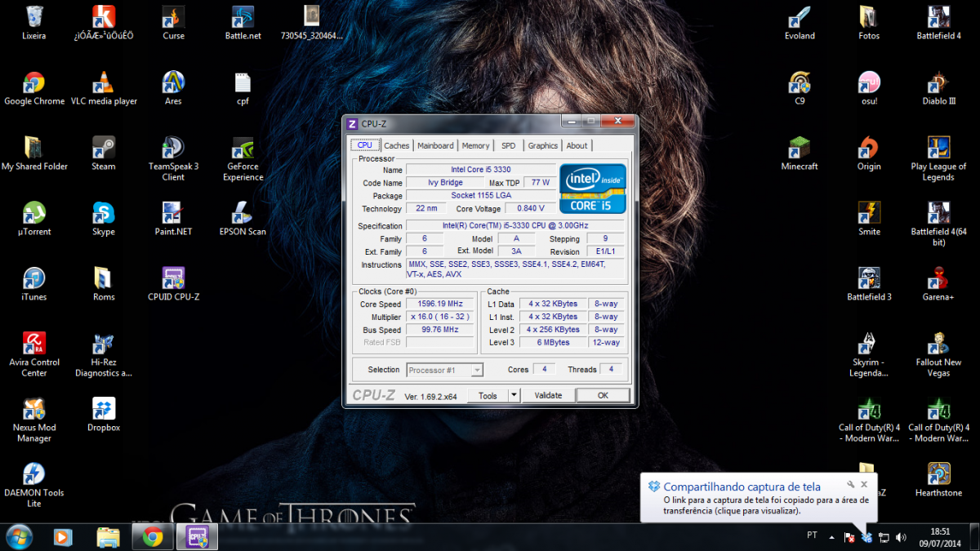Open the Steam desktop icon
Viewport: 980px width, 551px height.
pyautogui.click(x=104, y=153)
